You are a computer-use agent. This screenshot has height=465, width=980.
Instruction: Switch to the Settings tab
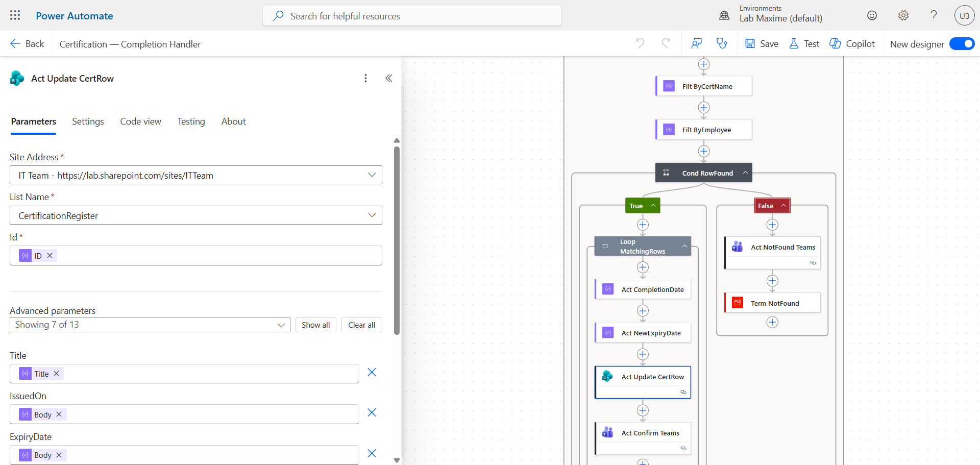click(x=88, y=121)
